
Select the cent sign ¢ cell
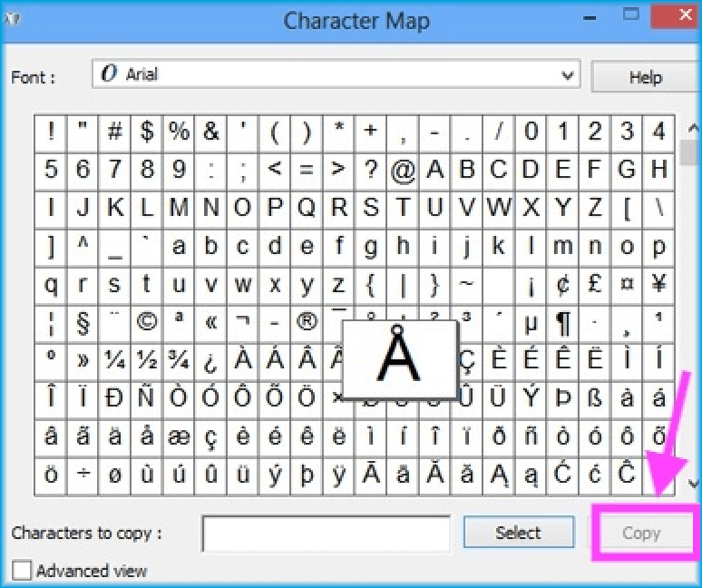click(562, 286)
